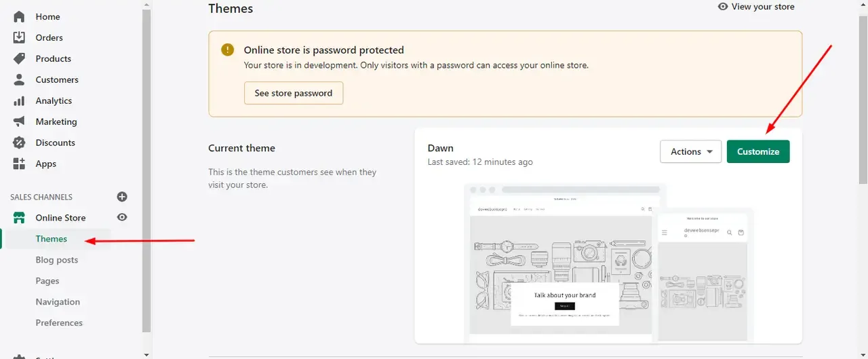868x359 pixels.
Task: Click the sidebar vertical scrollbar
Action: 146,170
